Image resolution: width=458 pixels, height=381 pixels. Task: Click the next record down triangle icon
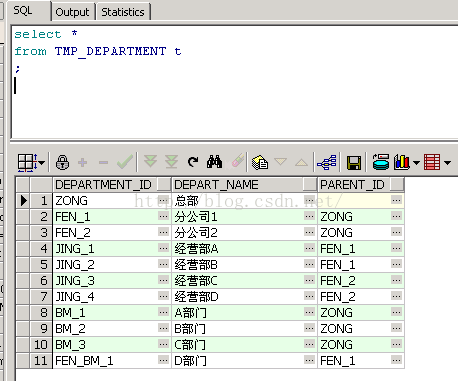pyautogui.click(x=280, y=162)
